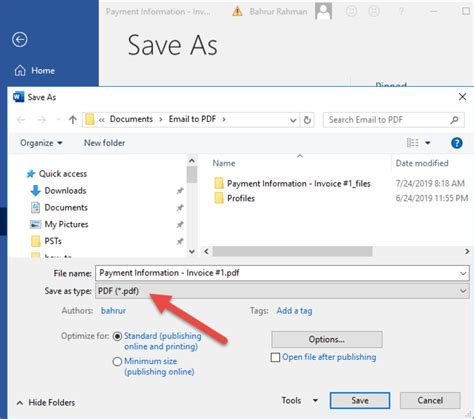The height and width of the screenshot is (419, 474).
Task: Click the author name bahrur
Action: pyautogui.click(x=113, y=311)
